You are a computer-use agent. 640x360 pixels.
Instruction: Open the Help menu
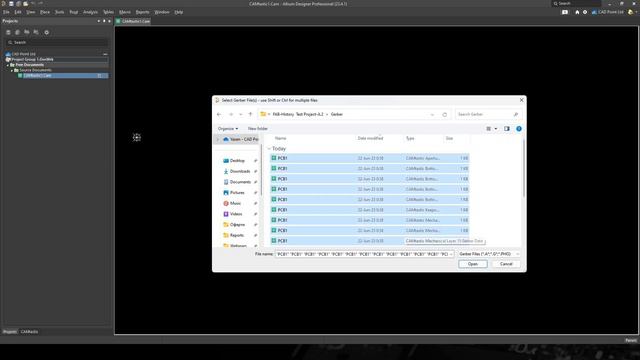point(179,12)
